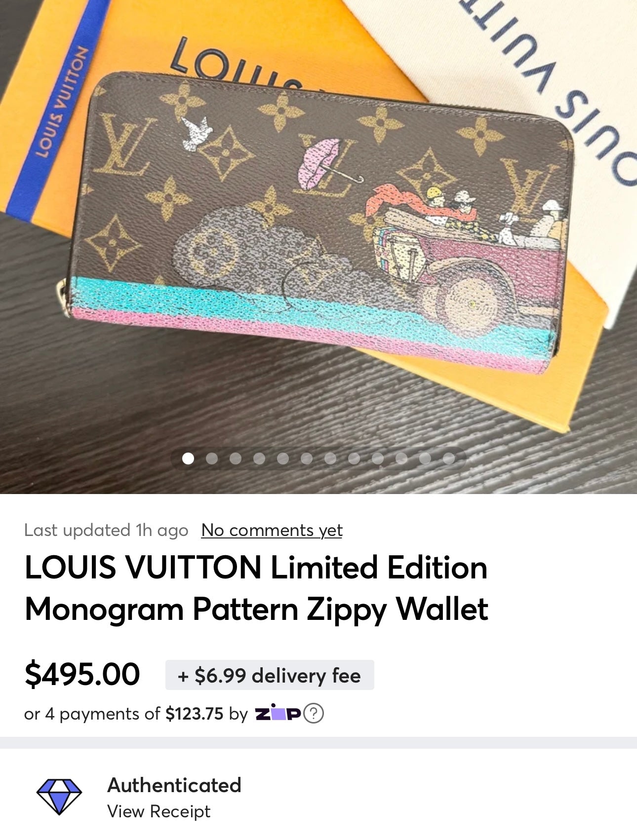
Task: Select the fourth carousel dot
Action: [259, 458]
